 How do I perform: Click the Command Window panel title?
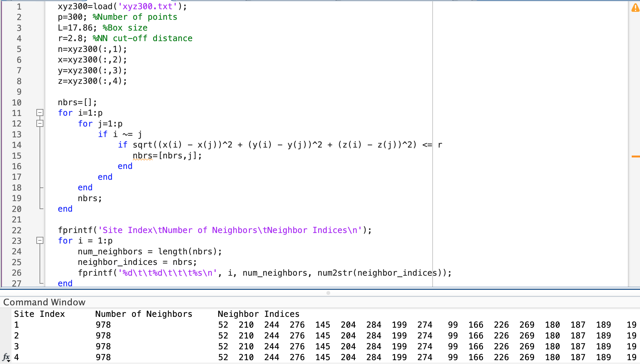click(x=44, y=302)
